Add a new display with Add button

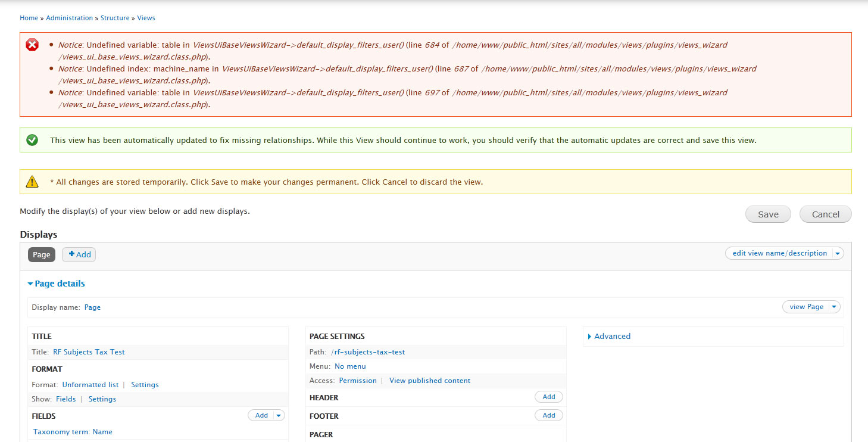pyautogui.click(x=79, y=254)
